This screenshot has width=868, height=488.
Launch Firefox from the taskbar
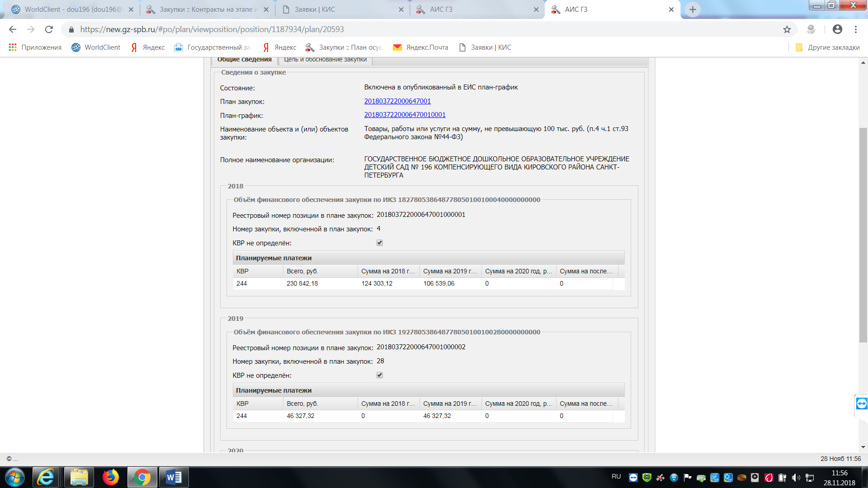click(x=110, y=477)
